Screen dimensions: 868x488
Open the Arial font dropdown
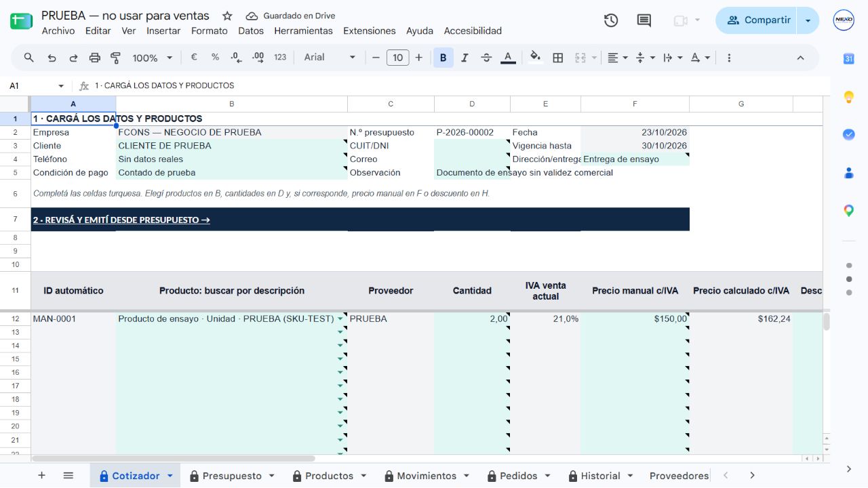point(330,58)
